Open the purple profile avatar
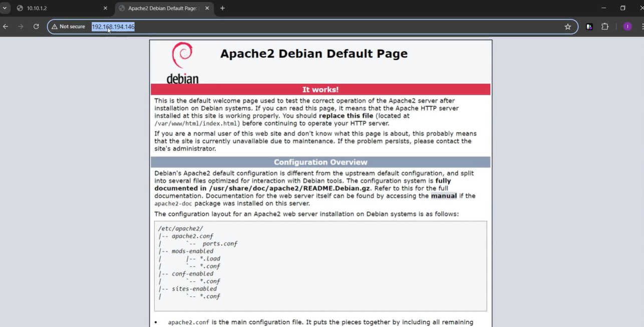This screenshot has height=327, width=644. 627,27
